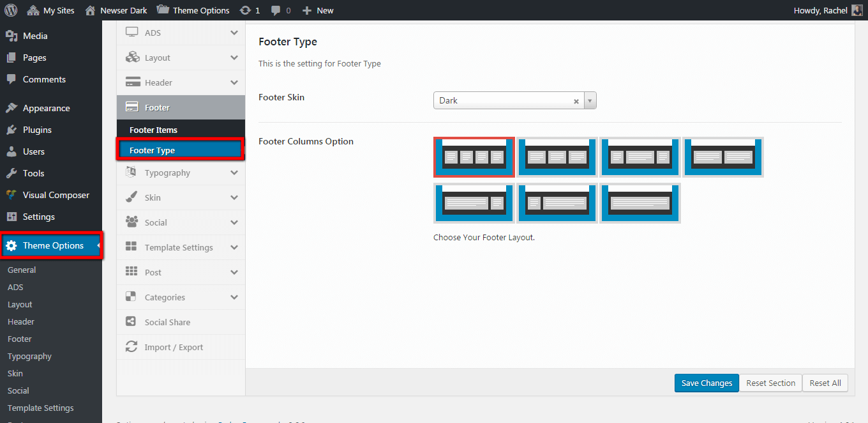Visit Newser Dark site home
Image resolution: width=868 pixels, height=423 pixels.
pyautogui.click(x=116, y=10)
